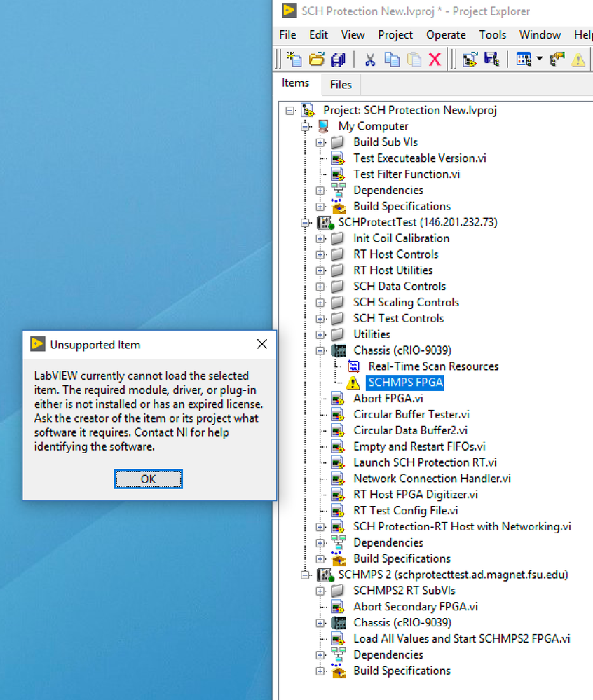This screenshot has height=700, width=593.
Task: Open the Window menu
Action: 540,35
